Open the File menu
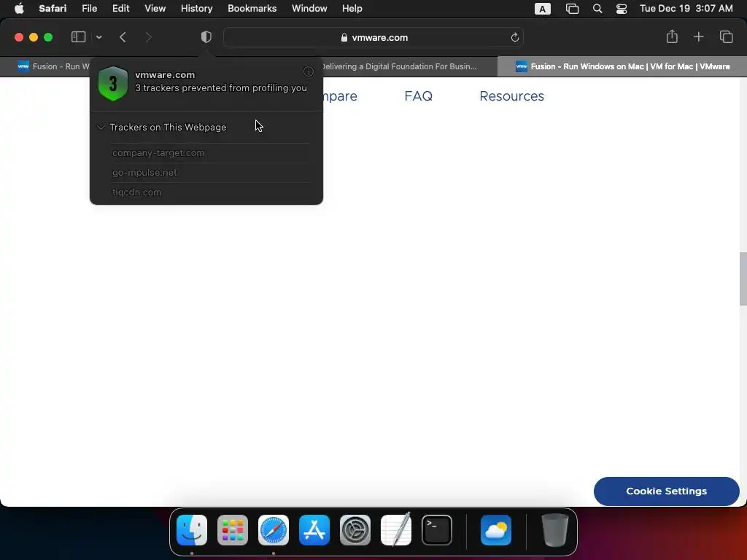 coord(89,9)
